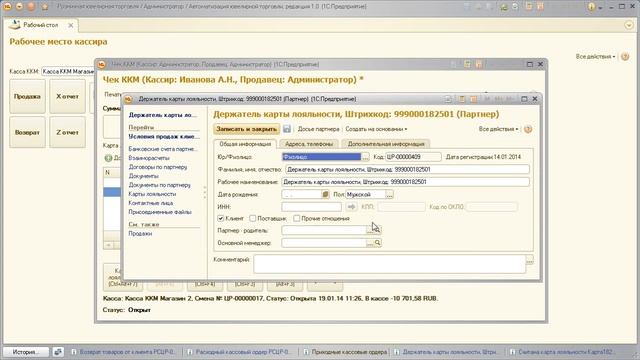The width and height of the screenshot is (640, 360).
Task: Click magnifier search icon for Основной менеджер
Action: coord(378,243)
